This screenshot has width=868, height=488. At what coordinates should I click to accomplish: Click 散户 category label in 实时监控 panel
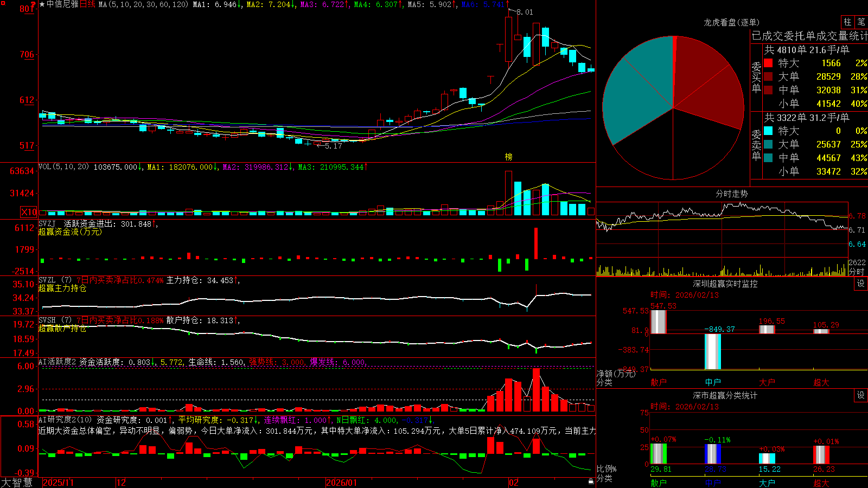[x=659, y=382]
